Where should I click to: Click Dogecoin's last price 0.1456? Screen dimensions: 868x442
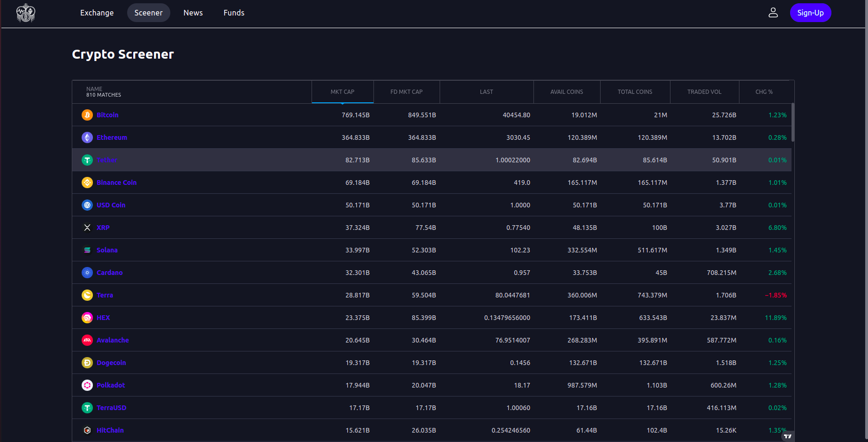coord(520,363)
